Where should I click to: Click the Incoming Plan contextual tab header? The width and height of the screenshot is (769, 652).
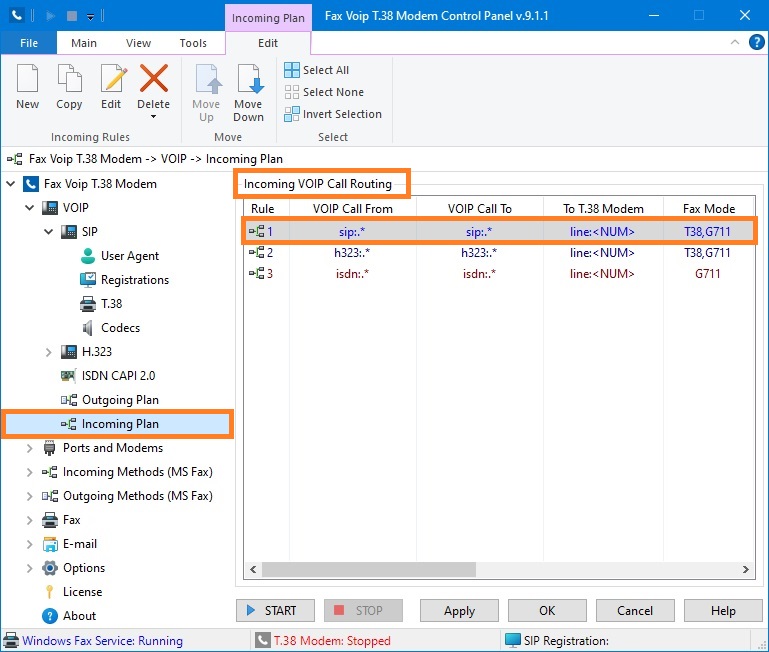pos(268,18)
